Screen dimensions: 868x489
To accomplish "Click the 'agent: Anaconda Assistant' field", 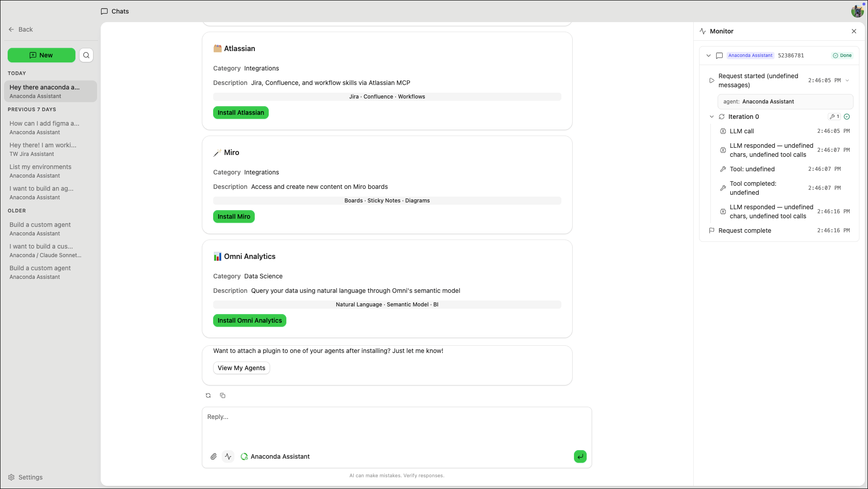I will pos(785,102).
